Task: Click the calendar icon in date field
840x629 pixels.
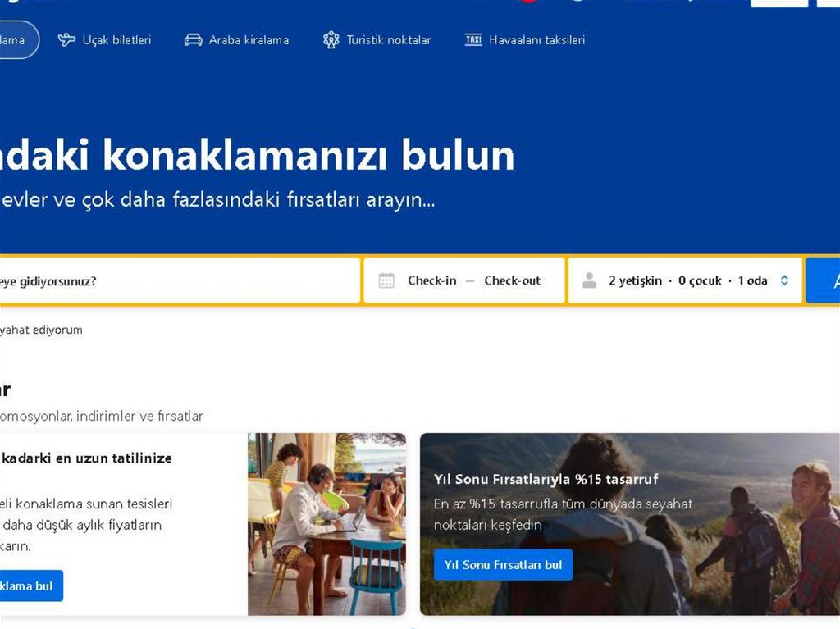Action: [x=386, y=280]
